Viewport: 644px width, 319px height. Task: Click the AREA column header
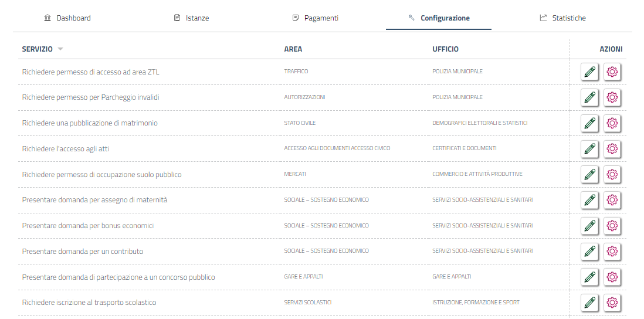pos(293,49)
